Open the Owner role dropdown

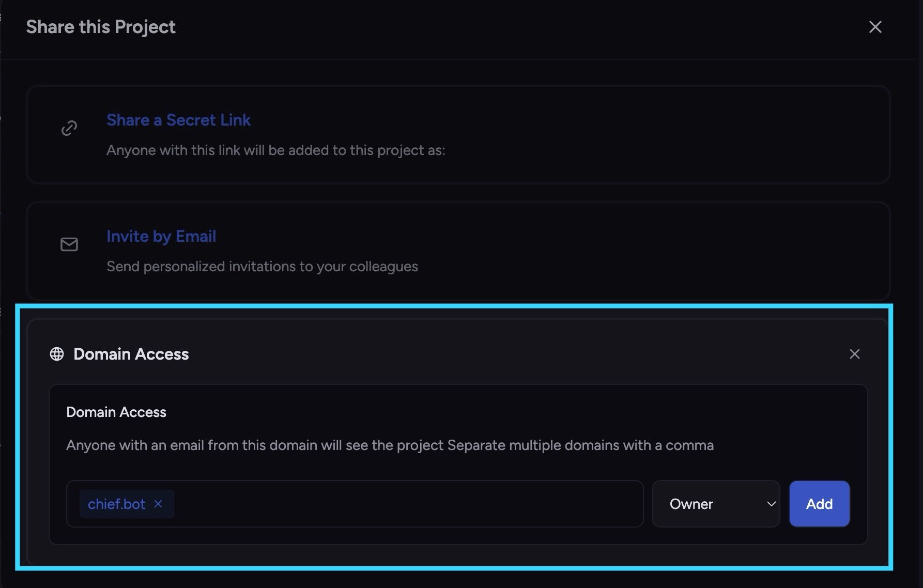coord(716,504)
